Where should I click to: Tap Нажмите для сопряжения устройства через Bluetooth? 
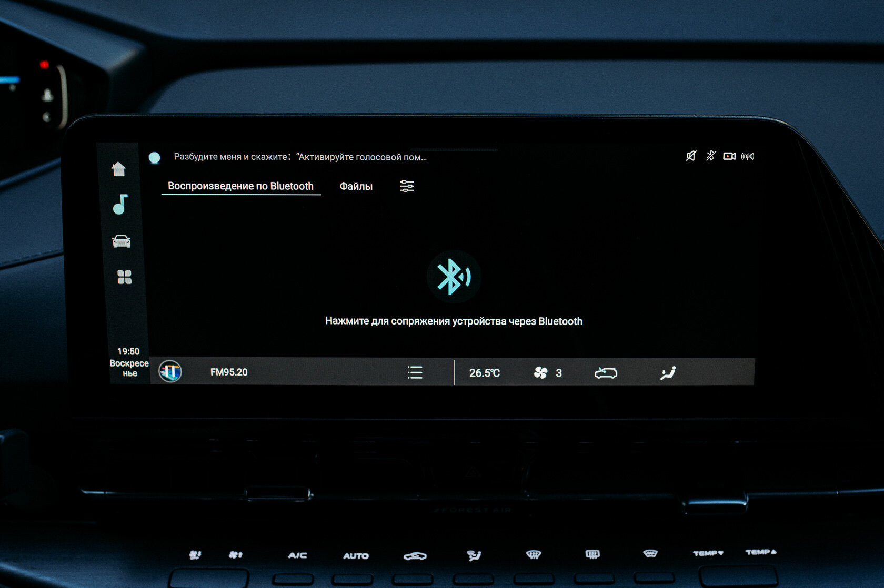click(454, 321)
